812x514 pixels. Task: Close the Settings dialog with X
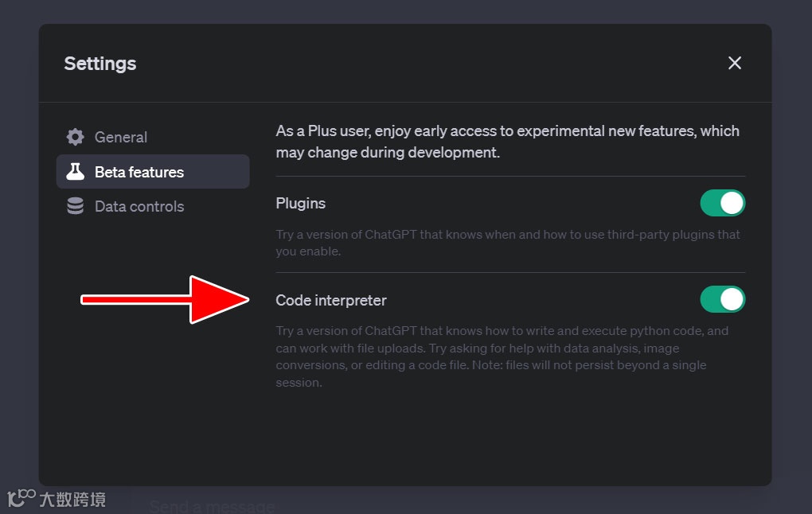[734, 63]
